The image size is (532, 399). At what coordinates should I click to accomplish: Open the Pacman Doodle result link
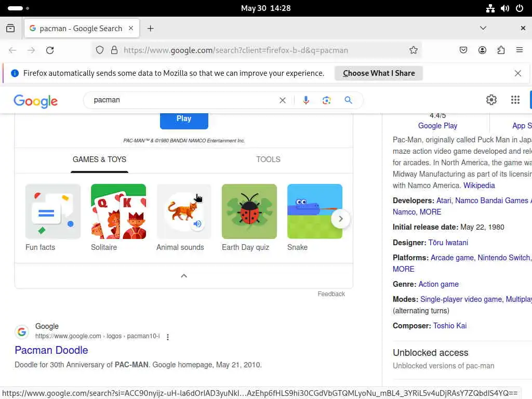(51, 350)
